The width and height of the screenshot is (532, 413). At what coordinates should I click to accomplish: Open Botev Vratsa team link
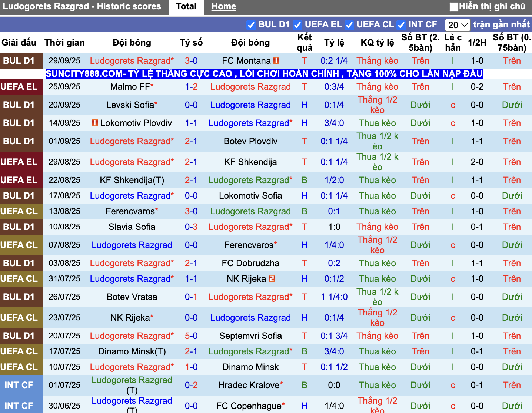[132, 297]
